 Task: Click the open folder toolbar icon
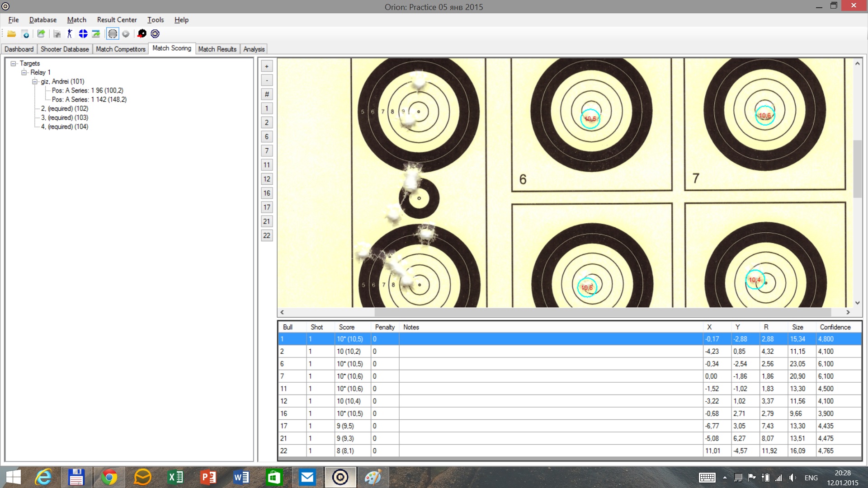pyautogui.click(x=11, y=34)
